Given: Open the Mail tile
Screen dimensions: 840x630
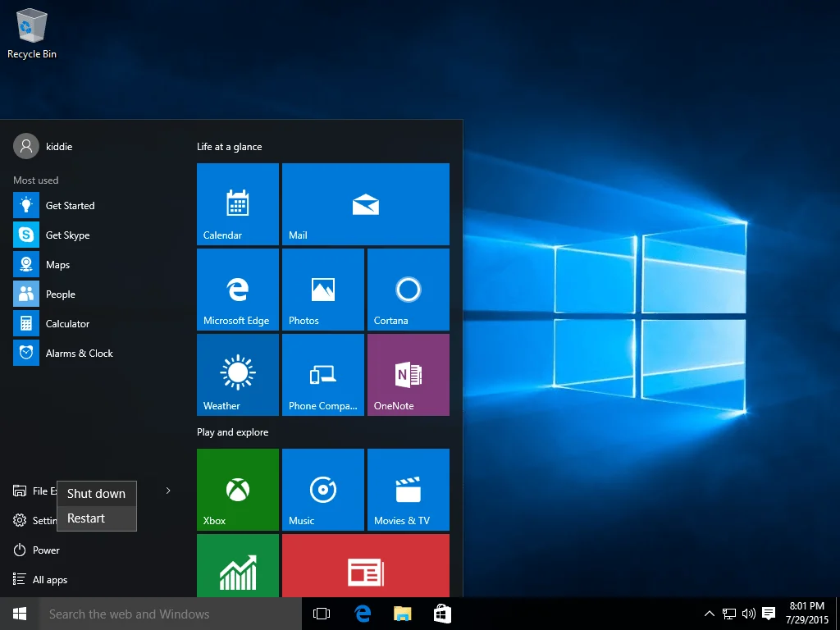Looking at the screenshot, I should point(365,203).
